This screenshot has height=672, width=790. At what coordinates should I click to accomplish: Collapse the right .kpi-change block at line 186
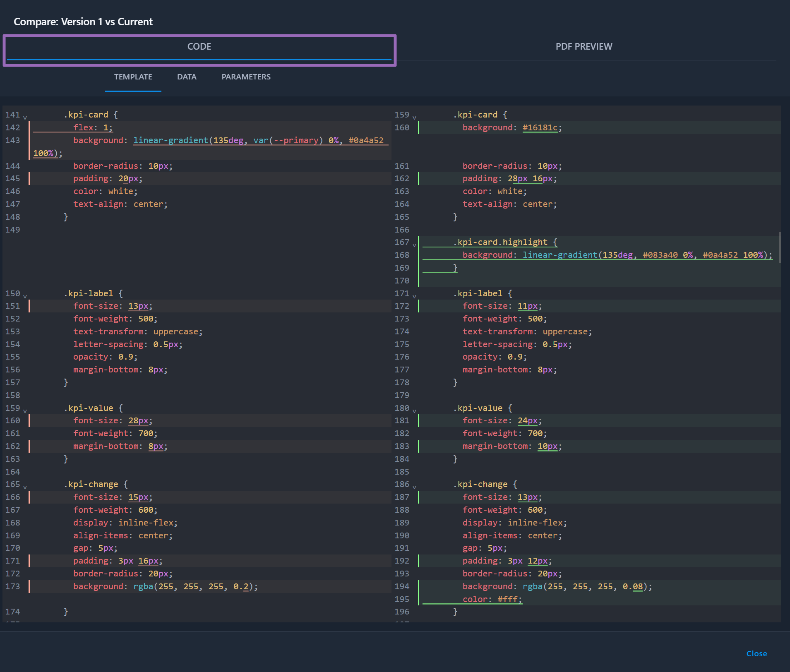coord(415,487)
